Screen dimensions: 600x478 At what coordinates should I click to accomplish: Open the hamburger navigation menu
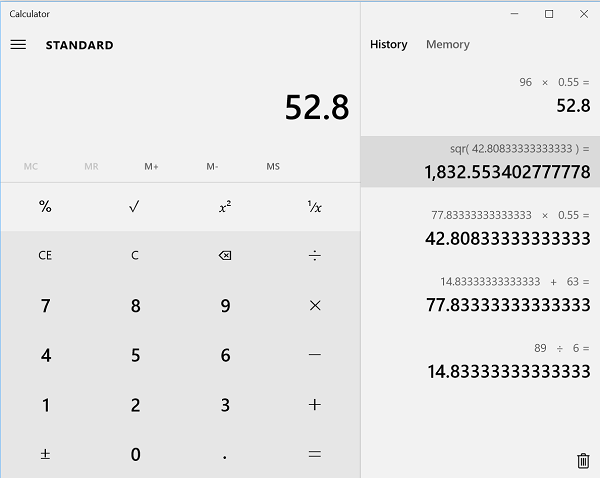[x=18, y=45]
